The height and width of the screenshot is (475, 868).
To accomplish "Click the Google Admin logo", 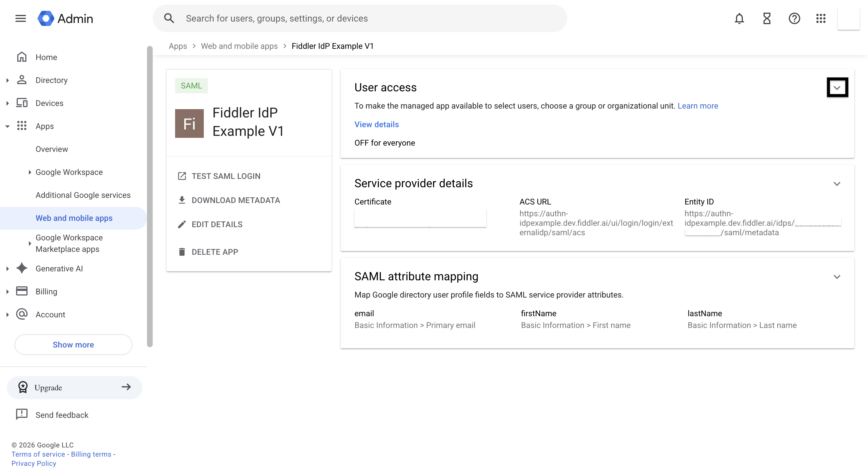I will point(65,19).
